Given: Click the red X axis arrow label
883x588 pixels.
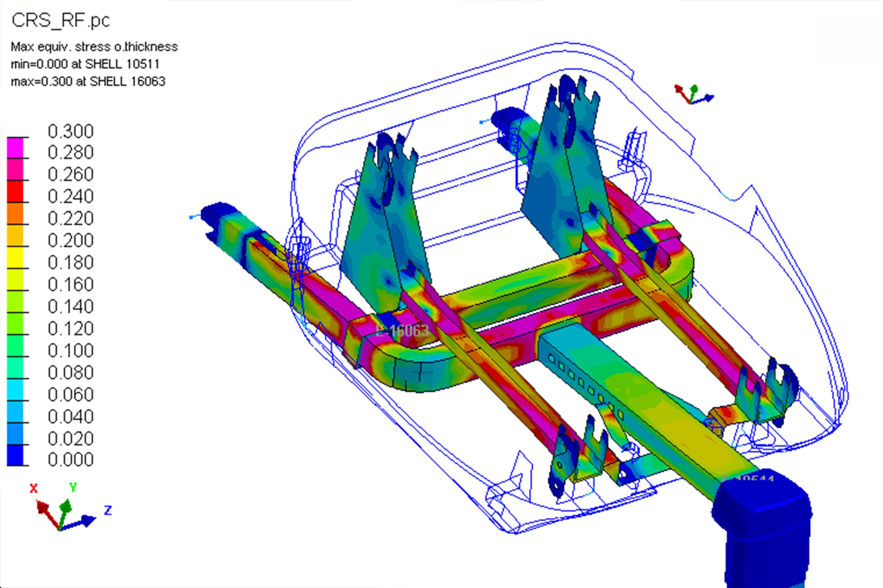Looking at the screenshot, I should pos(34,489).
